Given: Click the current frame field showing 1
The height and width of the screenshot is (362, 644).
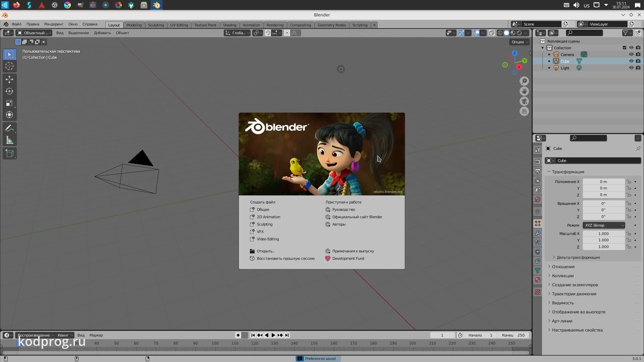Looking at the screenshot, I should click(x=442, y=335).
